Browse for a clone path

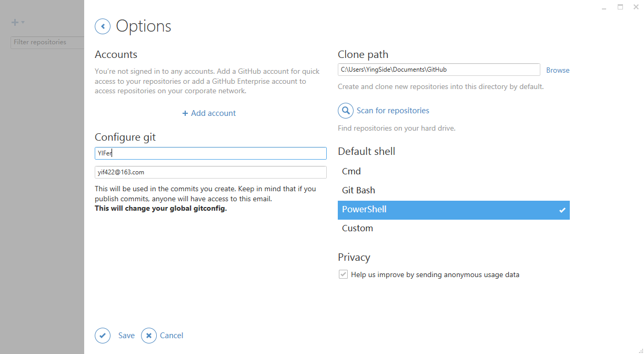click(558, 70)
